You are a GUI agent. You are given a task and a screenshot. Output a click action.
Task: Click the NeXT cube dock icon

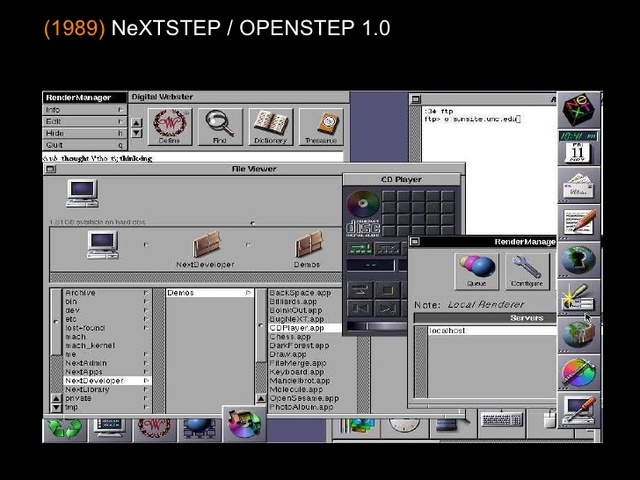(579, 109)
